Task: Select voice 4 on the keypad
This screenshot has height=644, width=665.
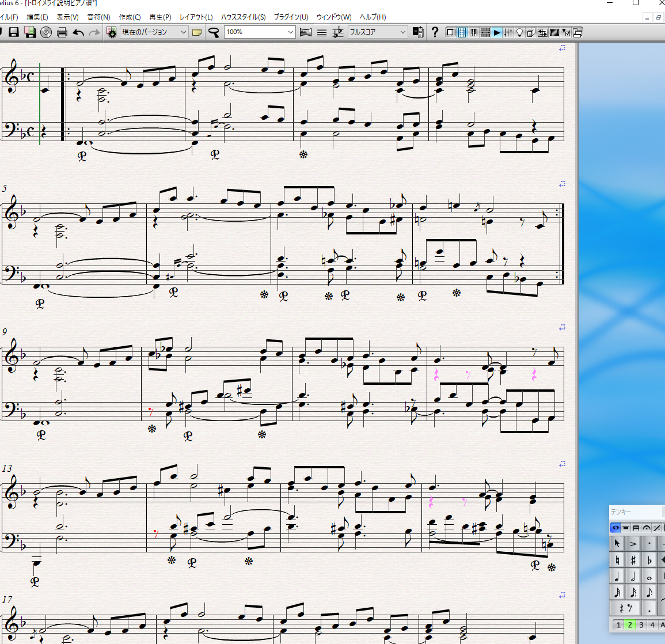Action: [653, 624]
